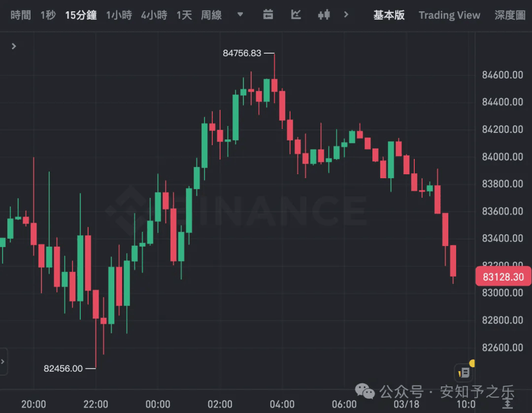Screen dimensions: 532x413
Task: Select the candlestick chart style icon
Action: coord(324,15)
